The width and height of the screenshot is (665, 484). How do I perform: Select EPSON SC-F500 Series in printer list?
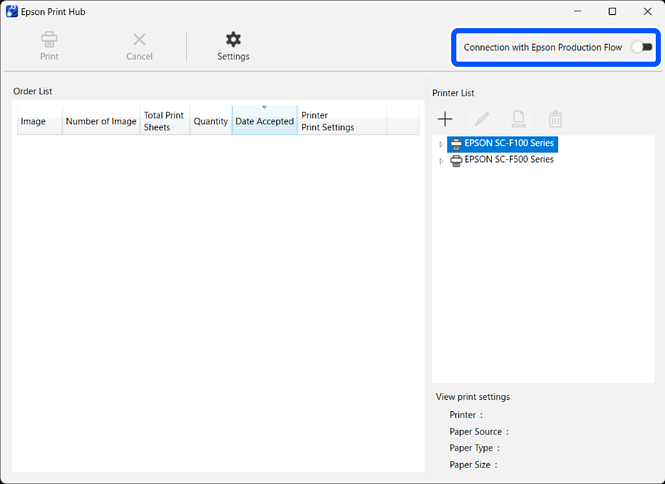[x=508, y=160]
